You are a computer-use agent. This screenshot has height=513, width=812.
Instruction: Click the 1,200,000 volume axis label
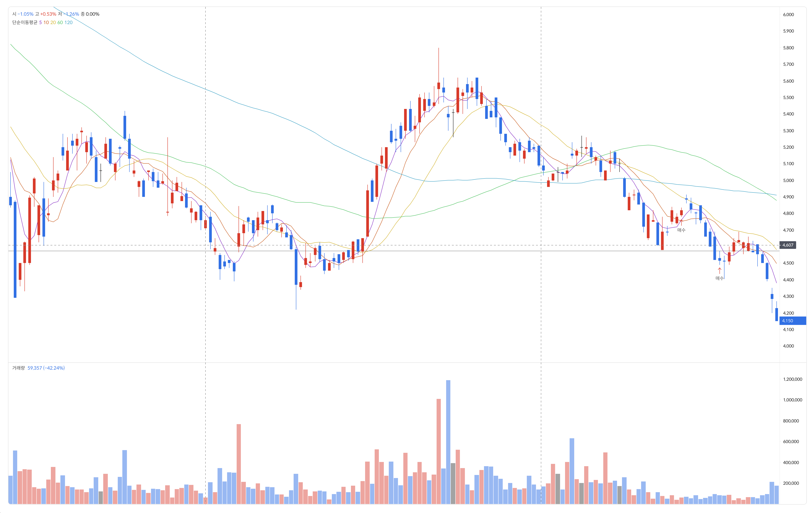click(793, 379)
